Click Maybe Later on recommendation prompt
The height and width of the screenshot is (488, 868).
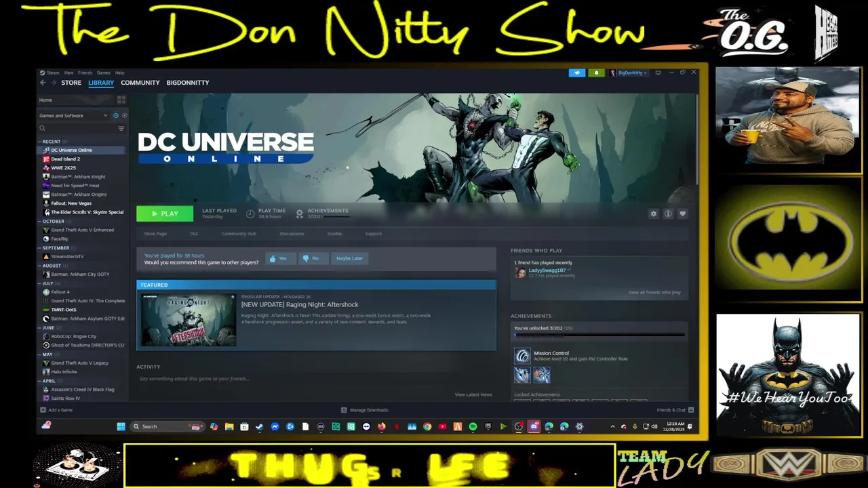pos(349,258)
